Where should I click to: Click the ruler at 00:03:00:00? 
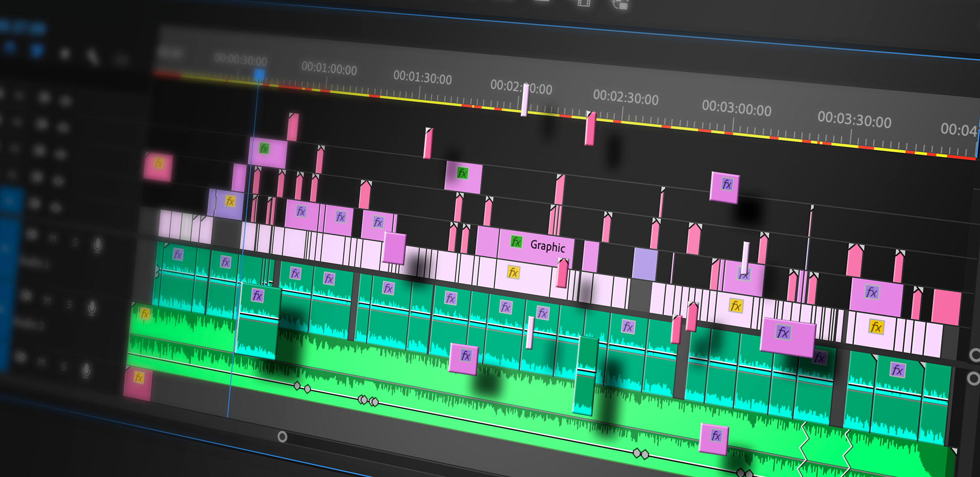click(737, 109)
